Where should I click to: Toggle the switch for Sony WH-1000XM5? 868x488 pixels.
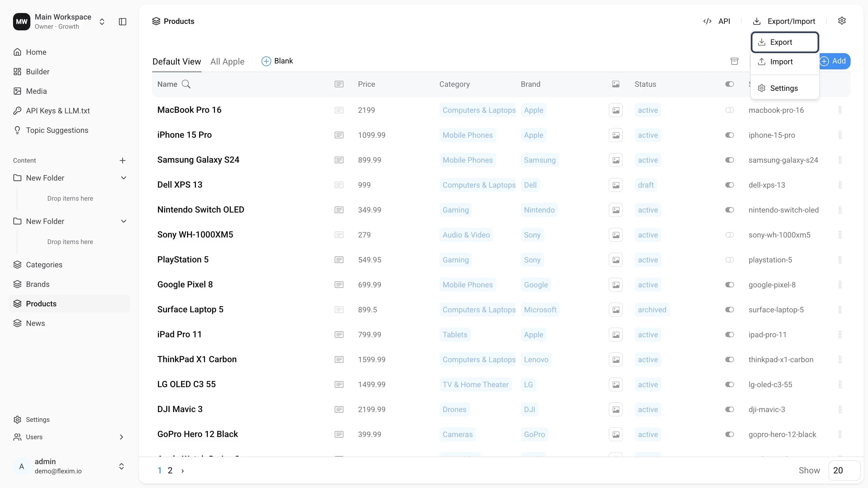729,235
